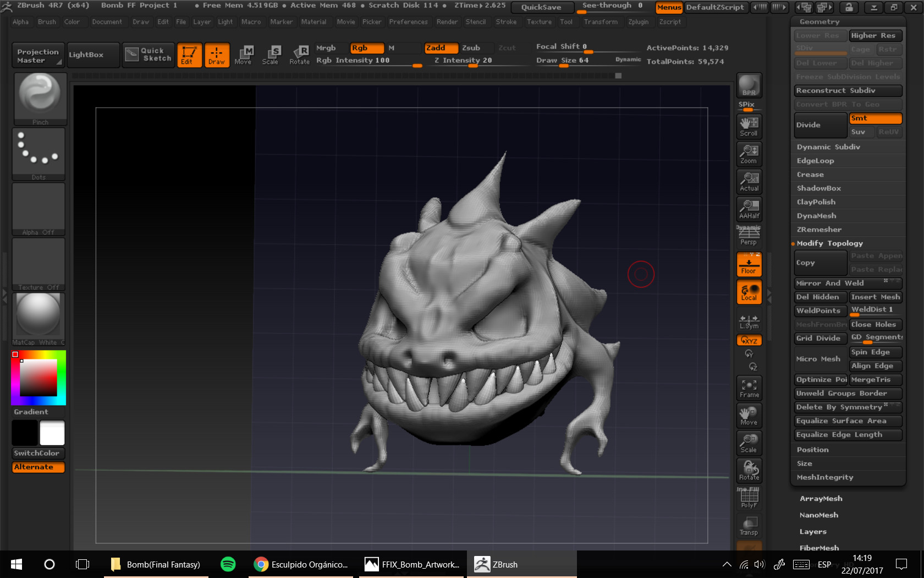
Task: Open the MatCap White material selector
Action: [38, 319]
